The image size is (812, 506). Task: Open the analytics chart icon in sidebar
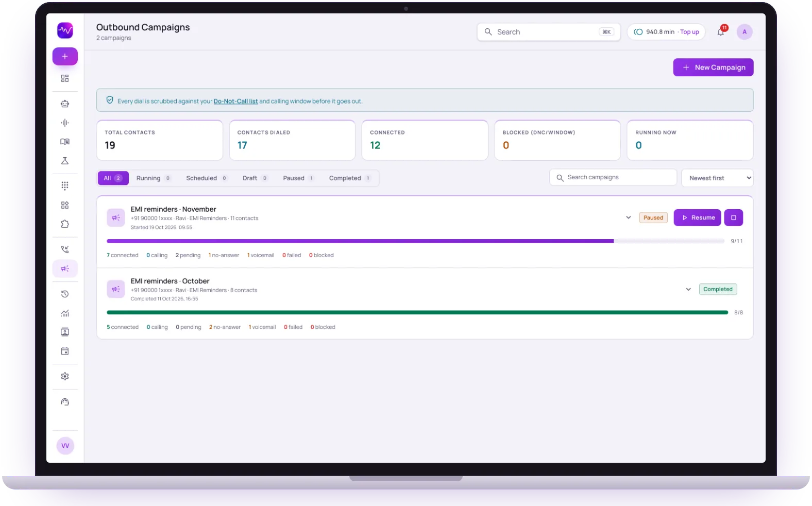[65, 313]
